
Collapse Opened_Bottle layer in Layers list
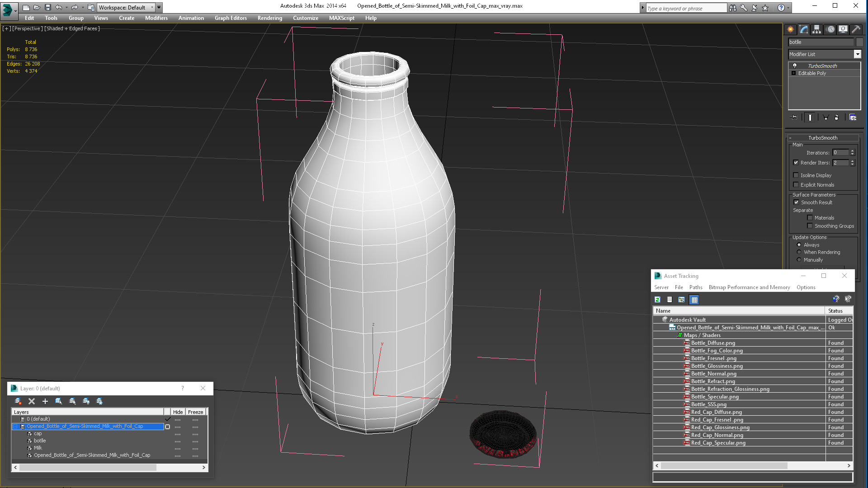point(15,427)
